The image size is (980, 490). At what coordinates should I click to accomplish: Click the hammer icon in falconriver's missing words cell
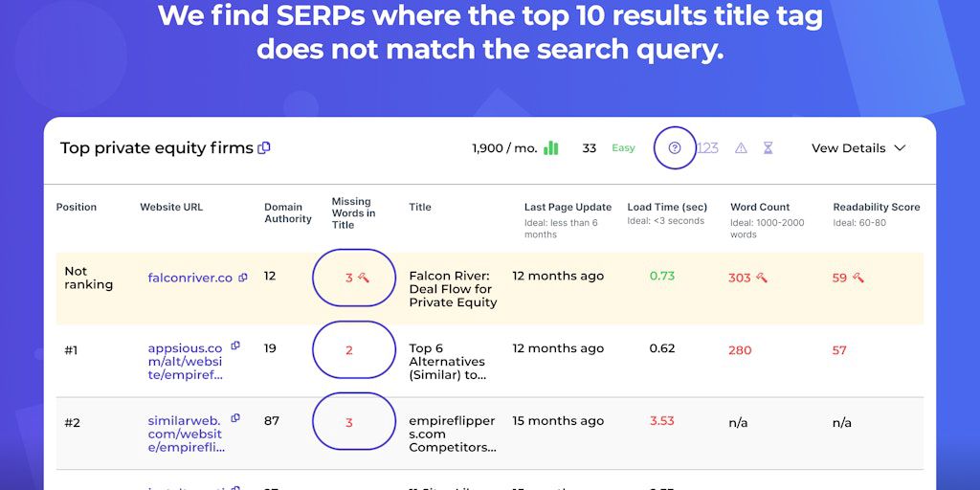click(364, 278)
